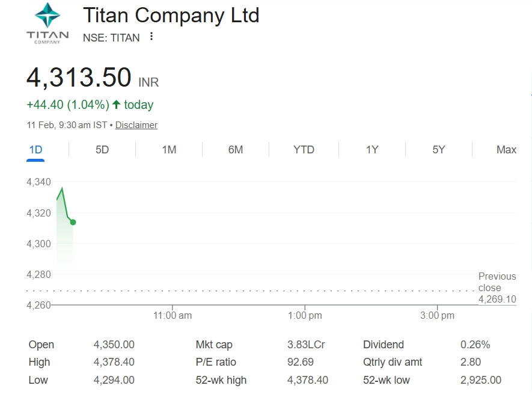Click the P/E ratio label

pos(216,362)
